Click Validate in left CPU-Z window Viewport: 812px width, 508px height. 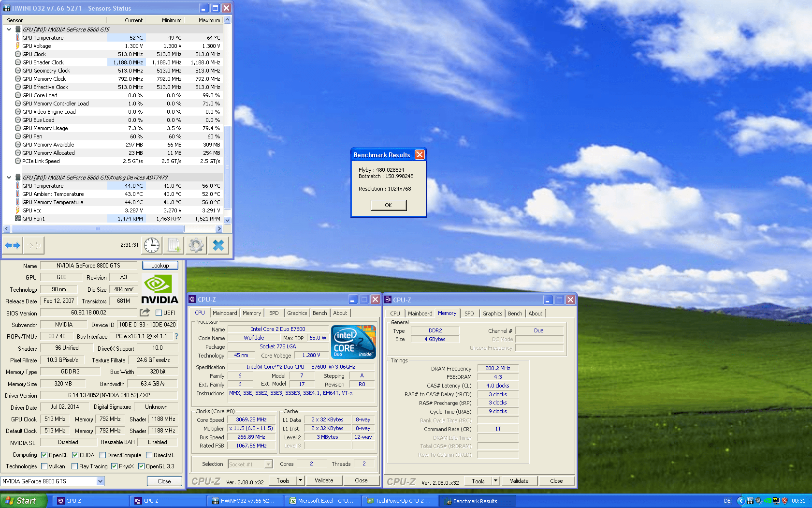pyautogui.click(x=324, y=480)
